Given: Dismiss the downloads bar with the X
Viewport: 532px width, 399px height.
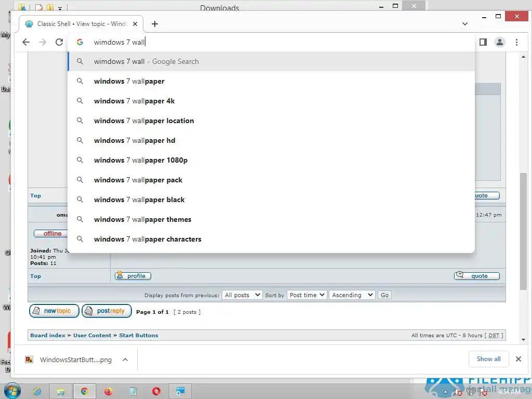Looking at the screenshot, I should click(x=518, y=359).
